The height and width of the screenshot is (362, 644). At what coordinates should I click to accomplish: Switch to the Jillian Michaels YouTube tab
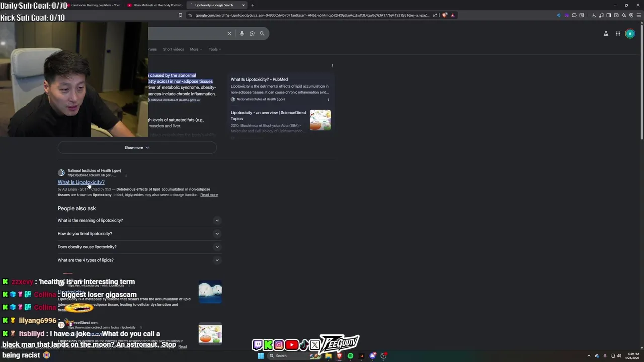tap(155, 5)
